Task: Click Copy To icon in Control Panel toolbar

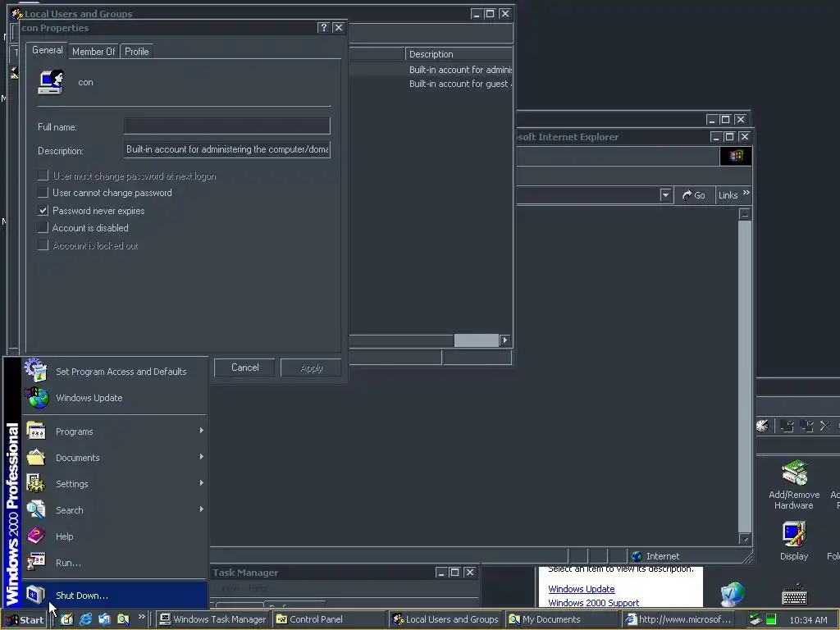Action: 806,426
